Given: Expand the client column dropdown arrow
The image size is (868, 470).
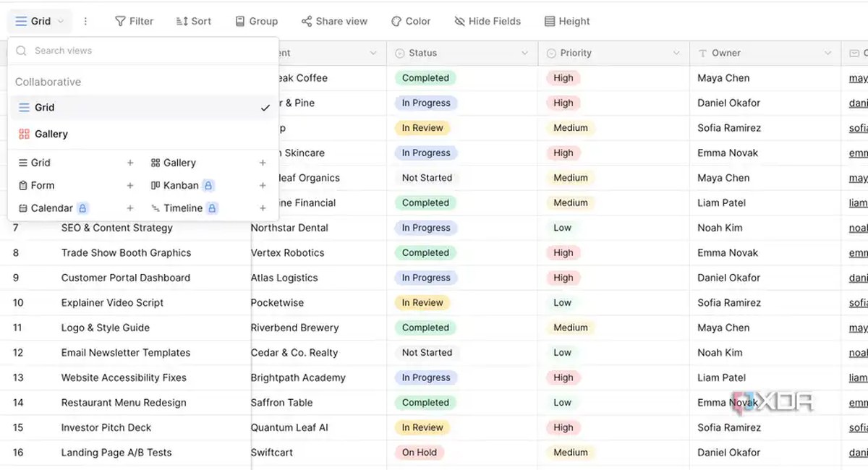Looking at the screenshot, I should point(373,54).
